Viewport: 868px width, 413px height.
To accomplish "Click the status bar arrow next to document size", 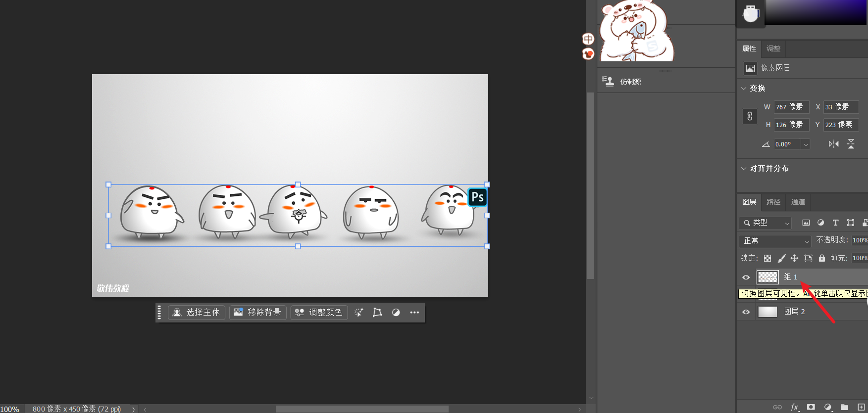I will point(133,409).
